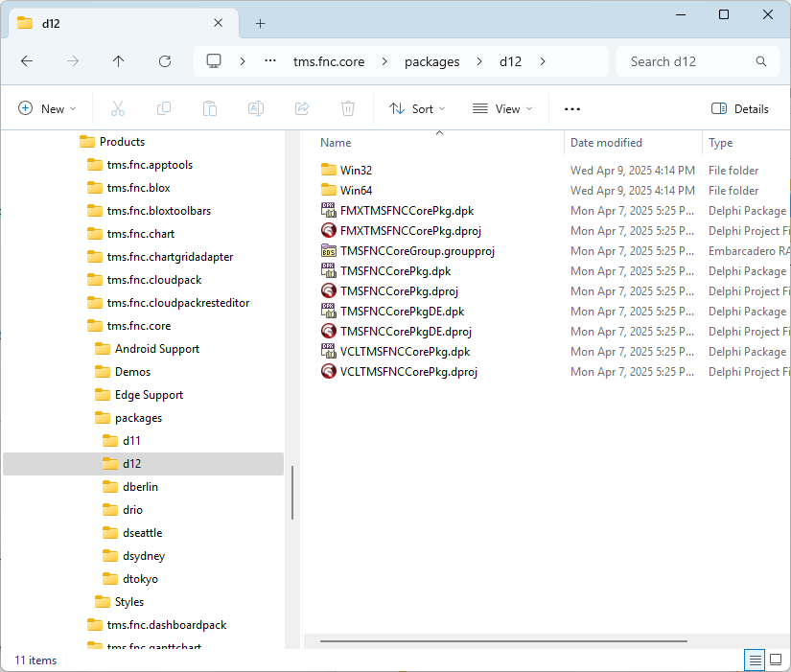Viewport: 791px width, 672px height.
Task: Open the See more options ellipsis menu
Action: point(572,109)
